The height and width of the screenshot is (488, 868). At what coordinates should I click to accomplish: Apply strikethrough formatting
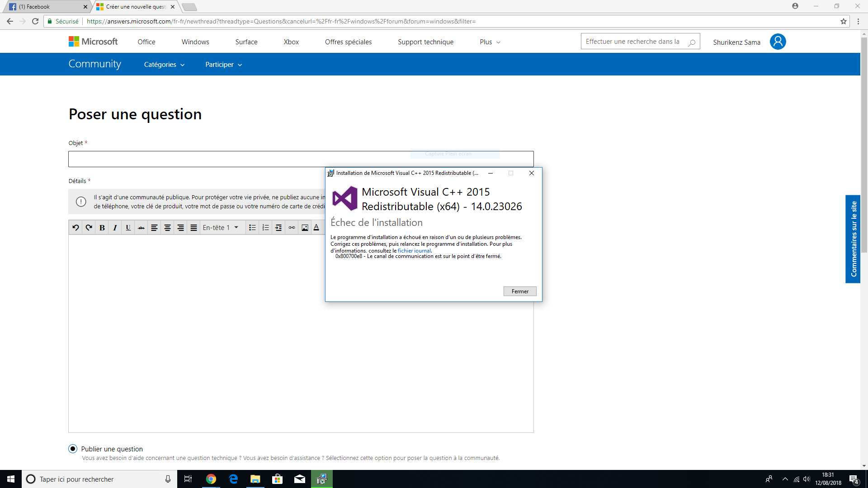[x=141, y=228]
